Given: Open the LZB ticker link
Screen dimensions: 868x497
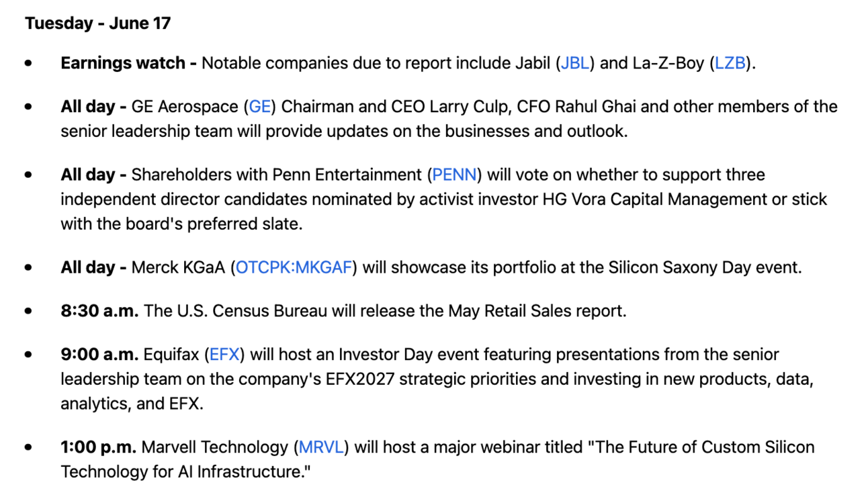Looking at the screenshot, I should [x=730, y=63].
